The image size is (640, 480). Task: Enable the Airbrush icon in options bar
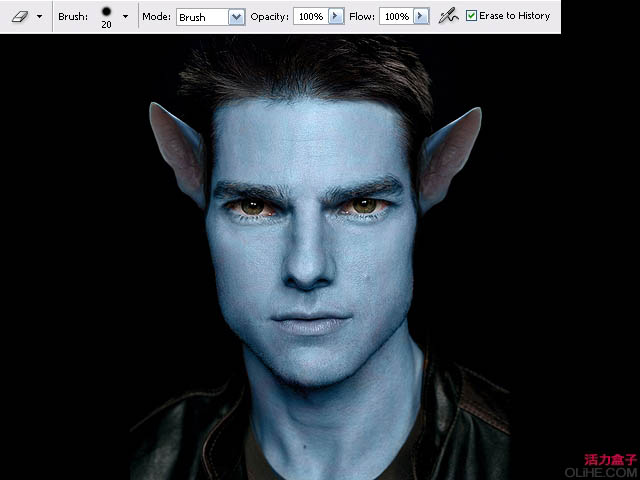[449, 16]
